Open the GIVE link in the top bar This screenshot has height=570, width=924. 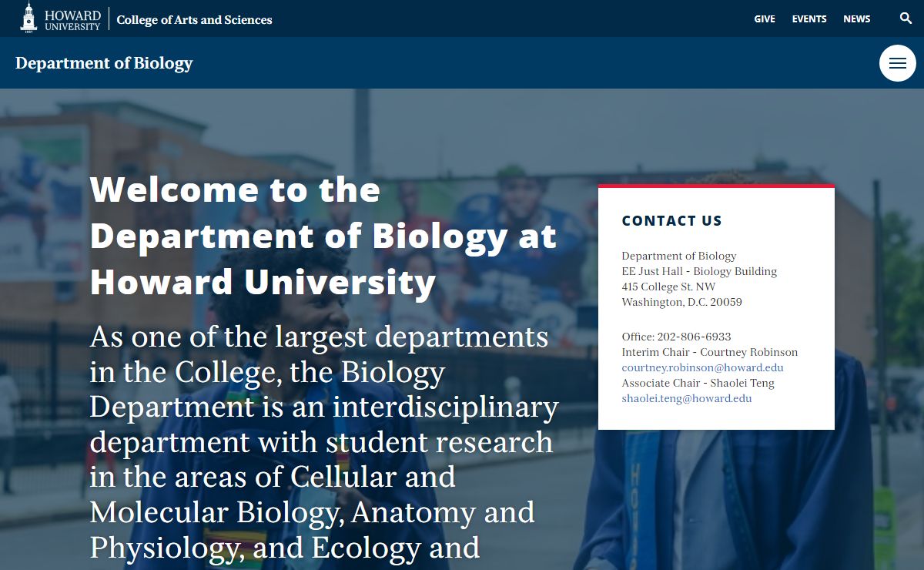click(765, 18)
